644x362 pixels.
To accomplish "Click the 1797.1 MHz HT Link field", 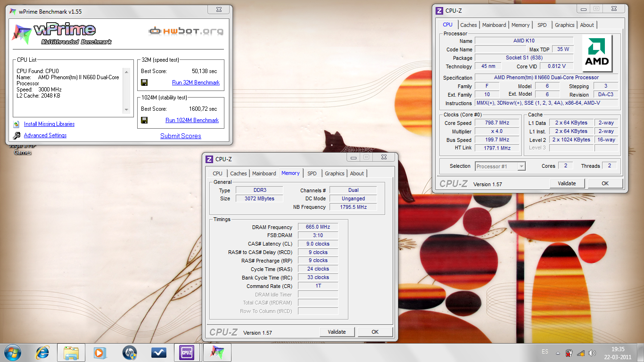I will click(497, 148).
